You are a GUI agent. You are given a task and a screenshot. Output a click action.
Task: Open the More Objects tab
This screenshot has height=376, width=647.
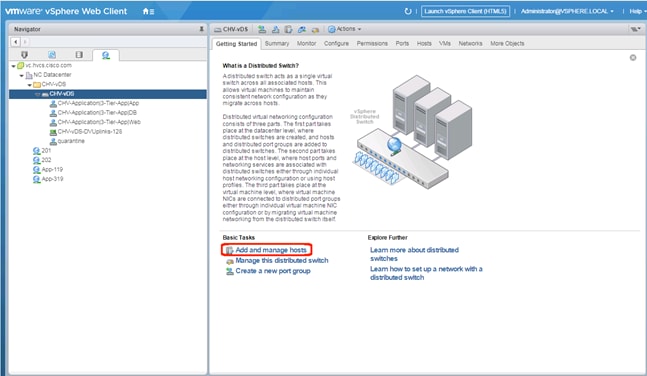508,43
